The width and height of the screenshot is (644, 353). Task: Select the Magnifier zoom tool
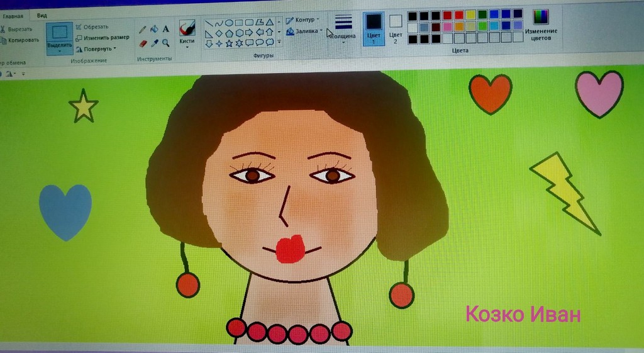coord(166,43)
